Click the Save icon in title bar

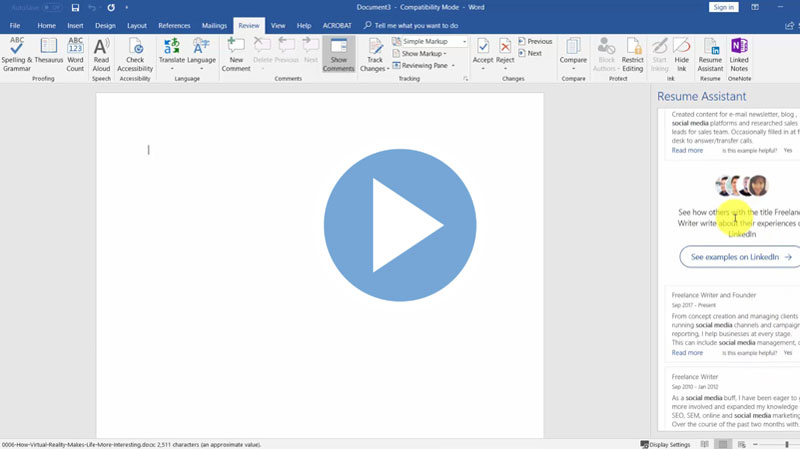point(75,8)
